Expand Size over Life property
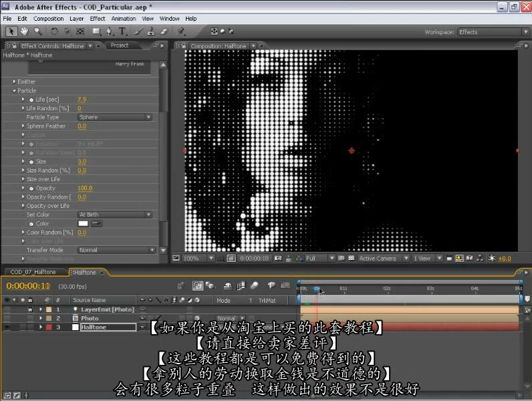Image resolution: width=532 pixels, height=401 pixels. click(23, 179)
